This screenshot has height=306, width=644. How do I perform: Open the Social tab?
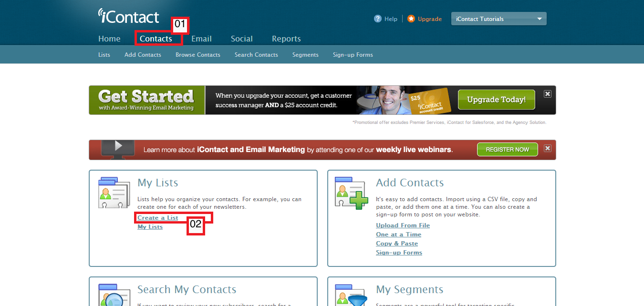[x=242, y=39]
